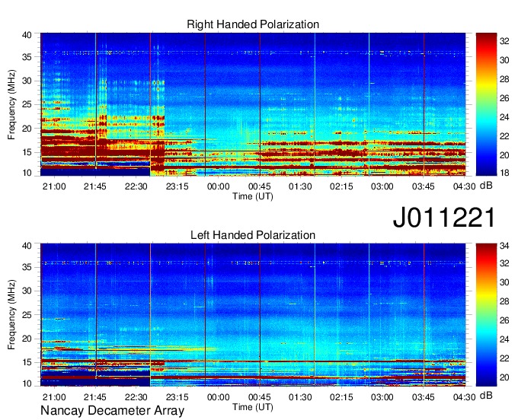Click the top plot's color scale bar
Screen dimensions: 518x420
pos(486,104)
